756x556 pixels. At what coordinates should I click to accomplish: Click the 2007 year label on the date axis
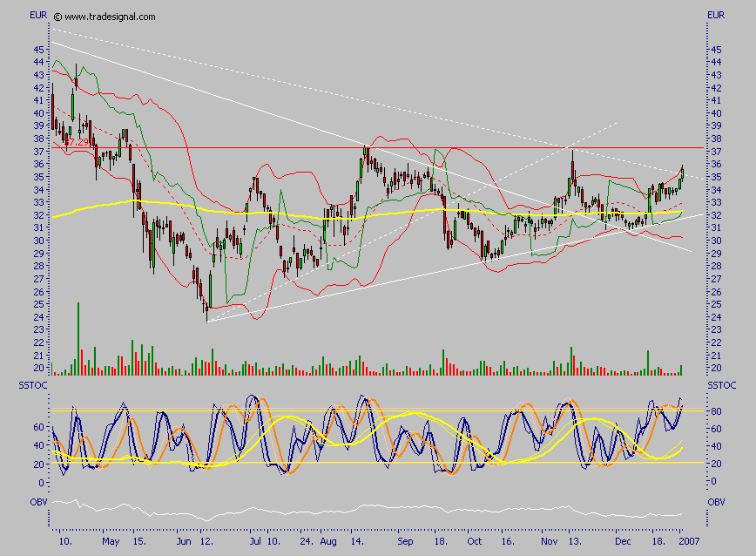pos(689,541)
